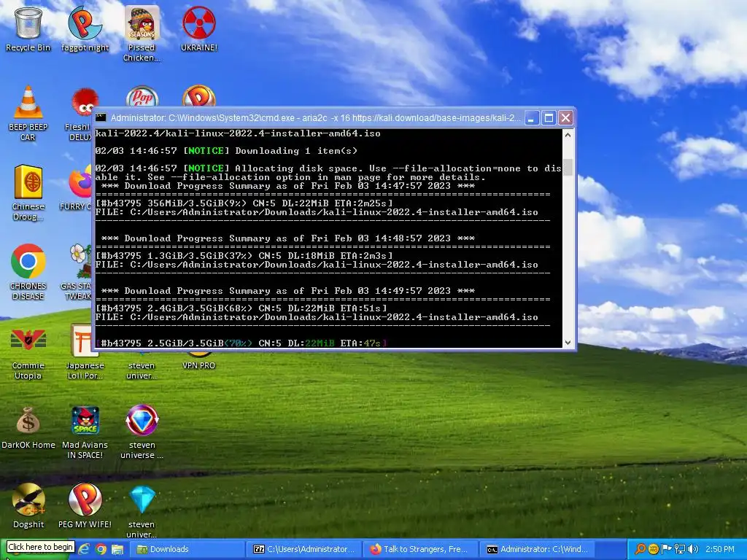The image size is (747, 560).
Task: Click the magnifier icon in the system tray
Action: coord(640,549)
